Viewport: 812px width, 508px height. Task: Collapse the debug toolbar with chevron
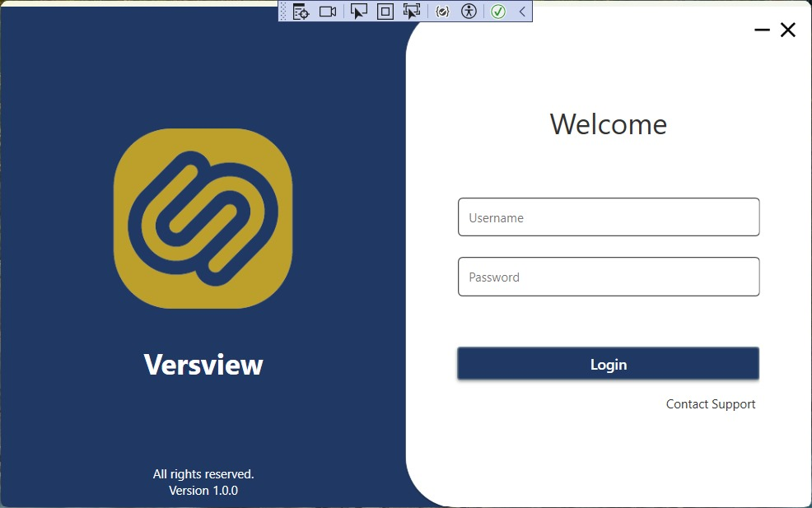tap(522, 12)
